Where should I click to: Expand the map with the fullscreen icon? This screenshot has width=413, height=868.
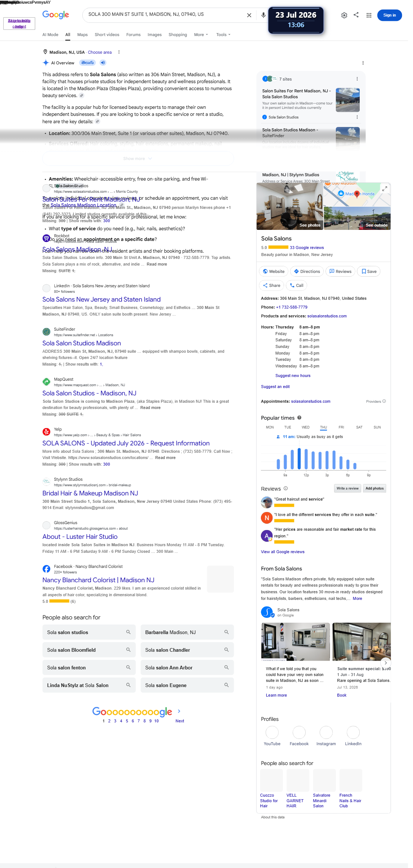[x=384, y=189]
